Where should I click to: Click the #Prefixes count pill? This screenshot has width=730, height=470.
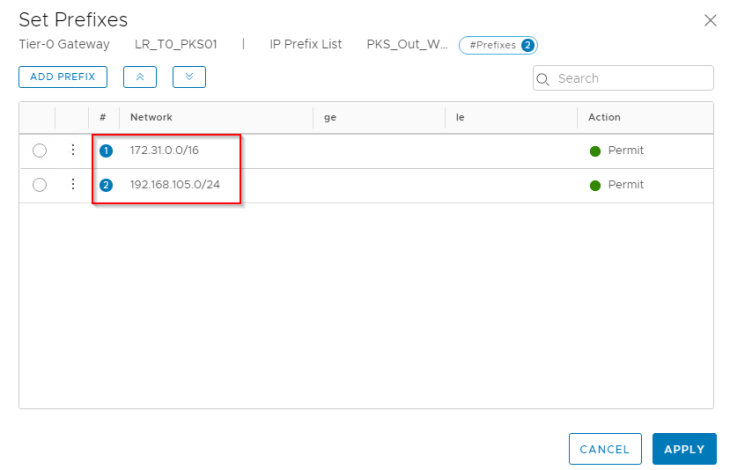click(x=498, y=45)
